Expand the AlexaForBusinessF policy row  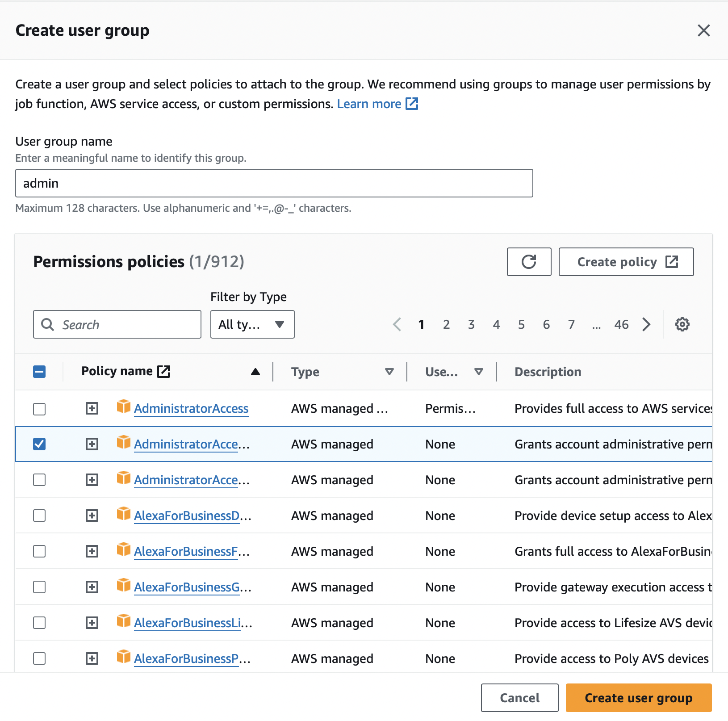click(x=92, y=551)
